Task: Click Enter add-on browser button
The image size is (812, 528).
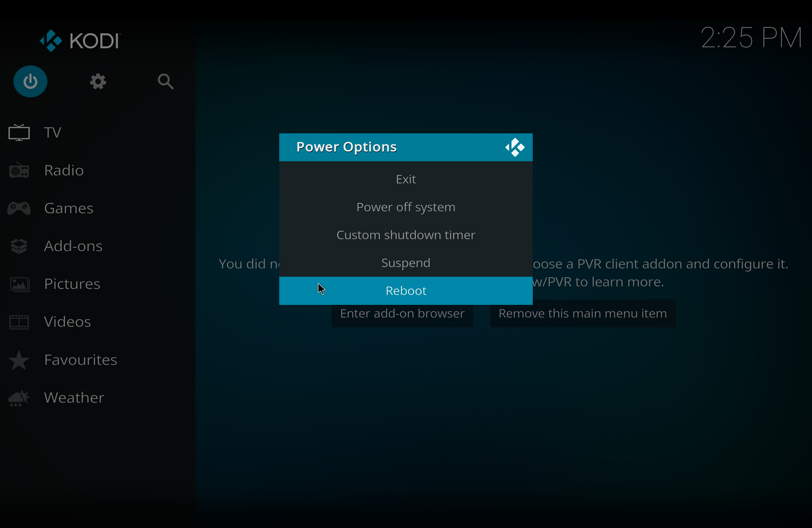Action: point(402,314)
